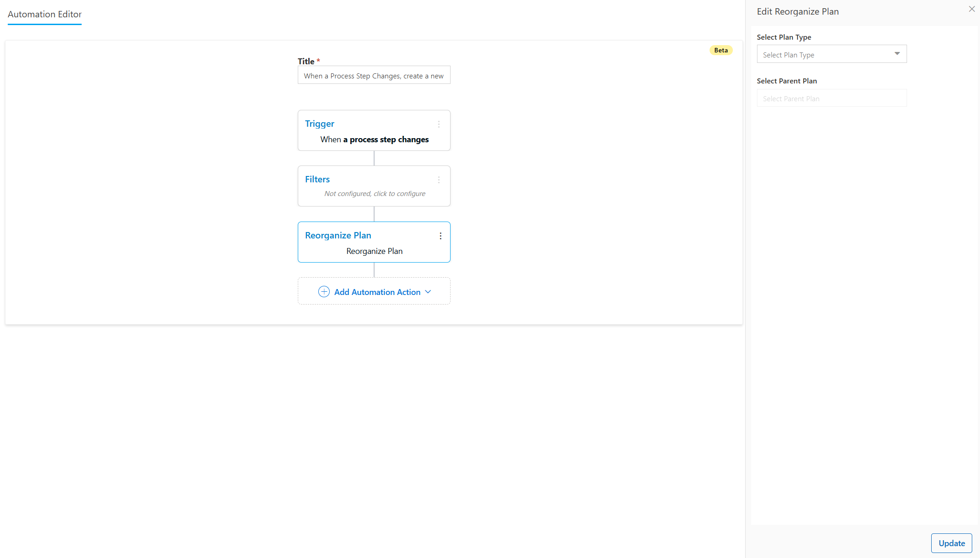Screen dimensions: 980x558
Task: Open the Filters card's three-dot menu
Action: [439, 180]
